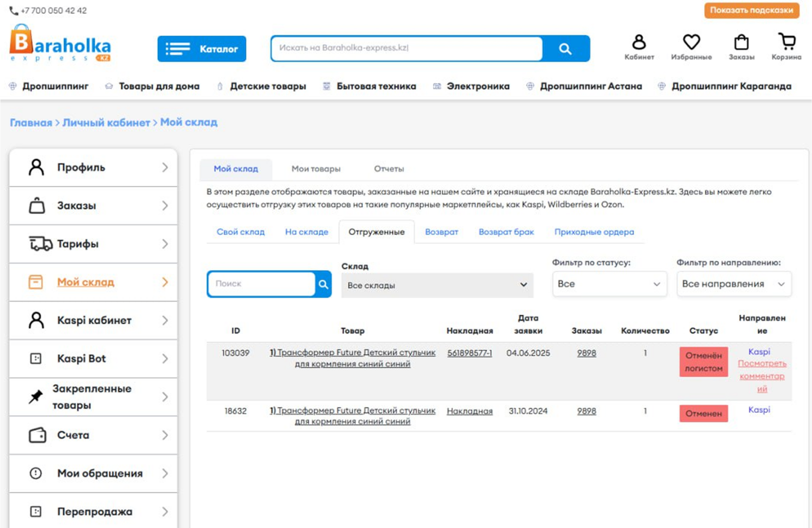Click the Тарифы truck icon in sidebar
The image size is (812, 528).
point(40,244)
